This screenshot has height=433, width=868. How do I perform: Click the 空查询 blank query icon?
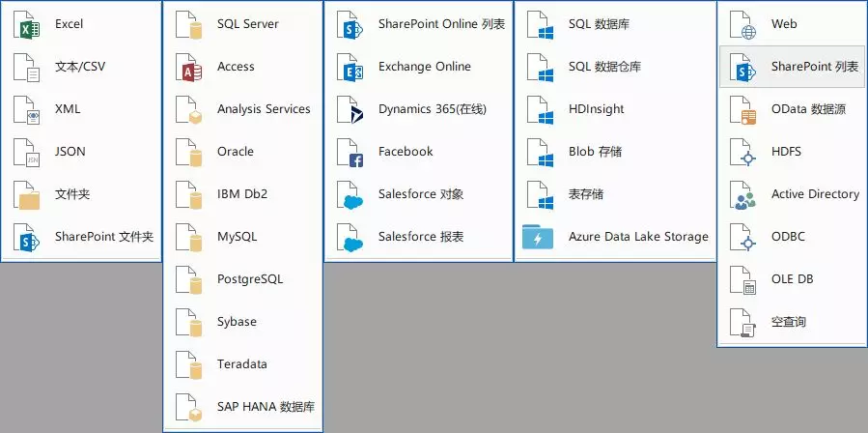coord(742,323)
